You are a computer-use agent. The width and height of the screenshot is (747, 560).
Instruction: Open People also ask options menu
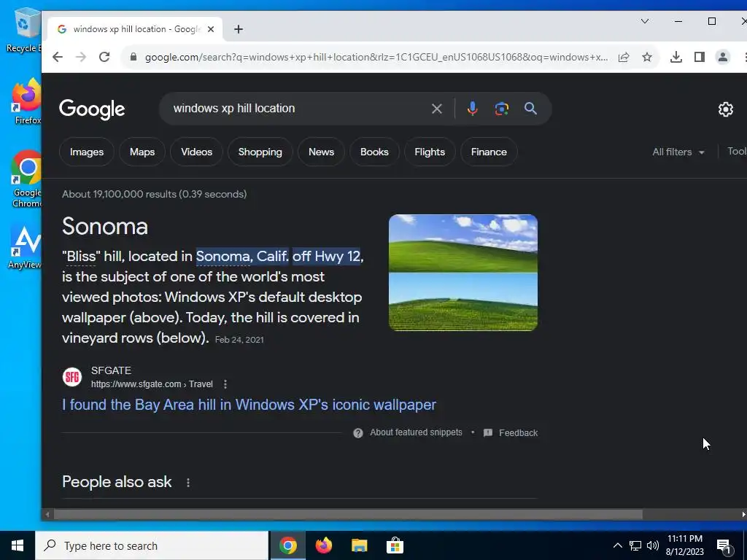point(188,483)
